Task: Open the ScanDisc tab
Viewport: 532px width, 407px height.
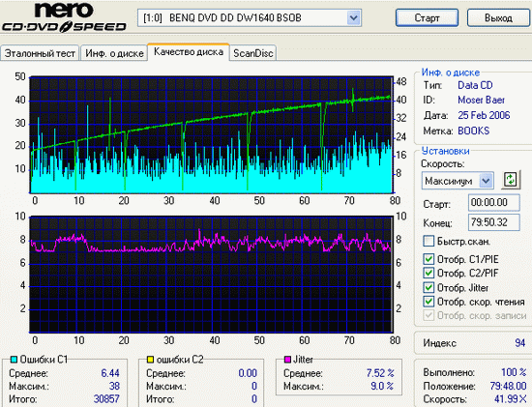Action: [x=253, y=53]
